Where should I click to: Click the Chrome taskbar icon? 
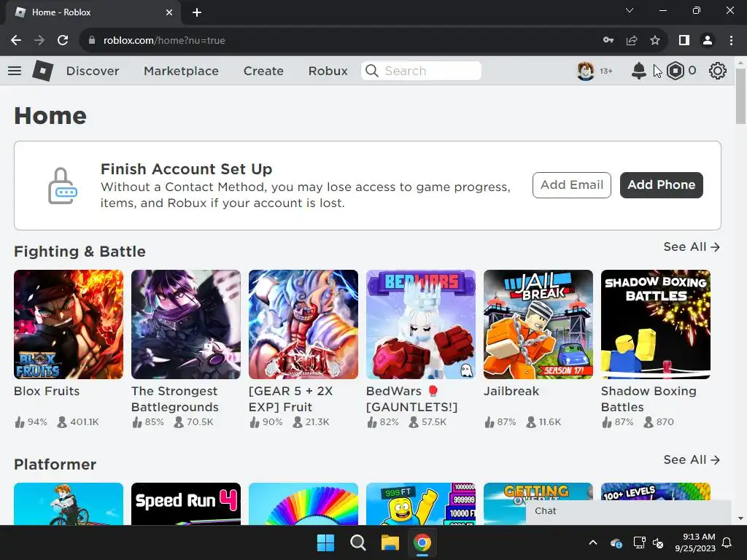[x=422, y=542]
